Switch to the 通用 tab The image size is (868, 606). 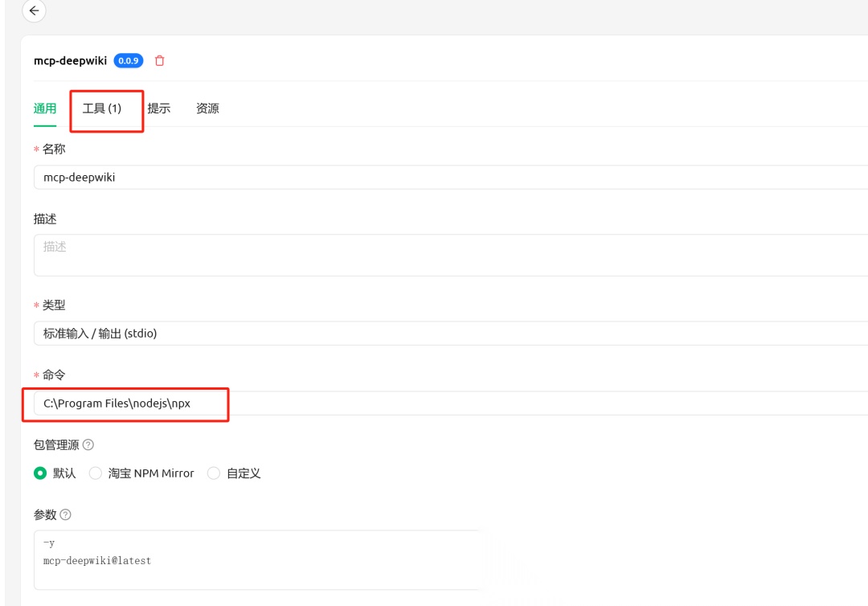click(45, 109)
